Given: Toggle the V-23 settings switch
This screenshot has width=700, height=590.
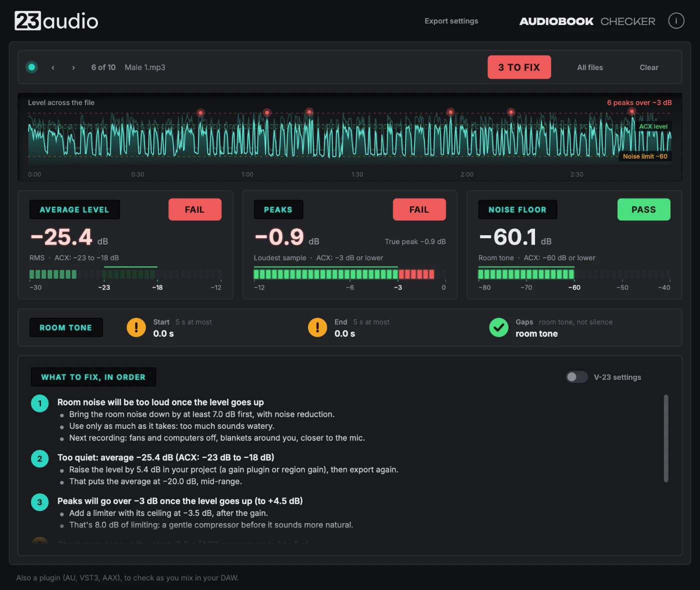Looking at the screenshot, I should point(576,377).
